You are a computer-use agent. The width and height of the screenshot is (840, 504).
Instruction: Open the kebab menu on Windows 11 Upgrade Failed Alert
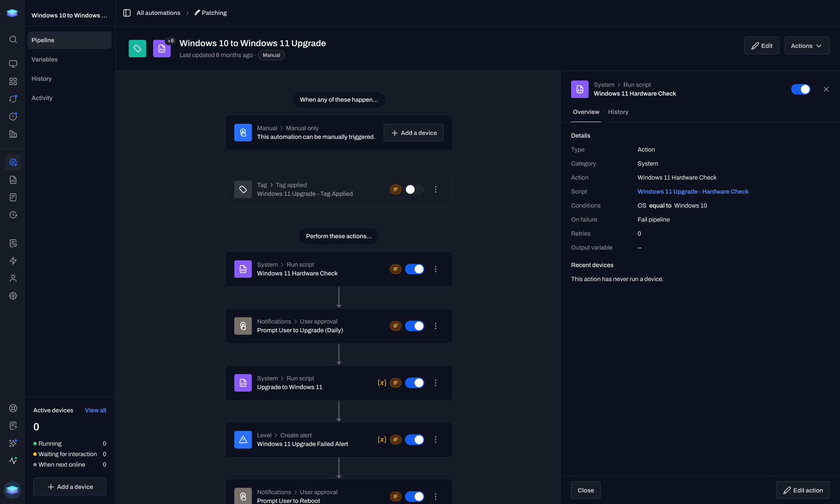click(x=436, y=440)
